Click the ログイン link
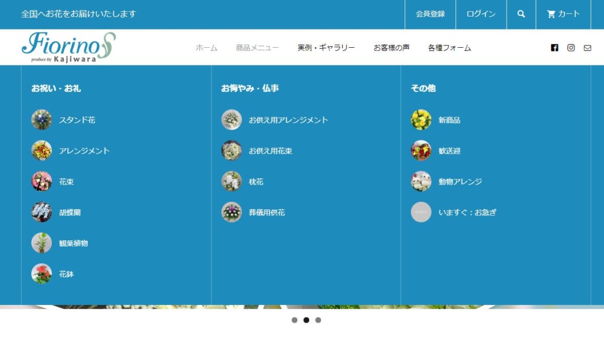604x364 pixels. pyautogui.click(x=481, y=14)
